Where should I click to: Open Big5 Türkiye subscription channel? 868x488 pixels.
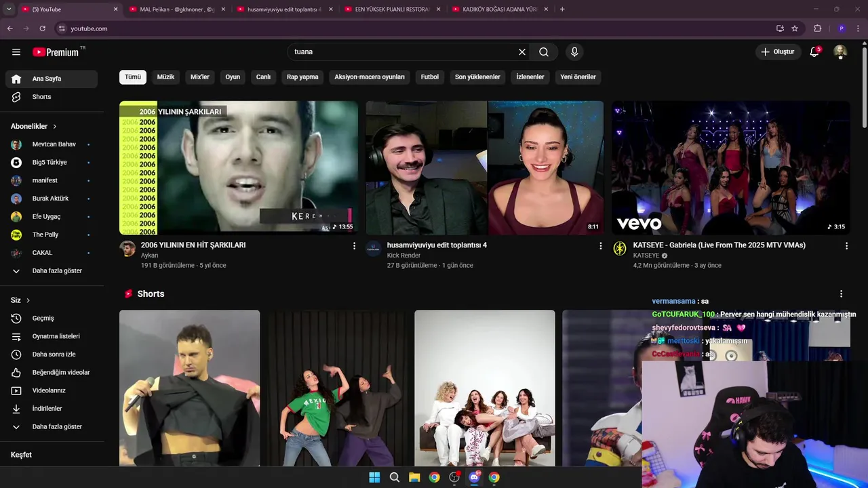click(x=52, y=163)
